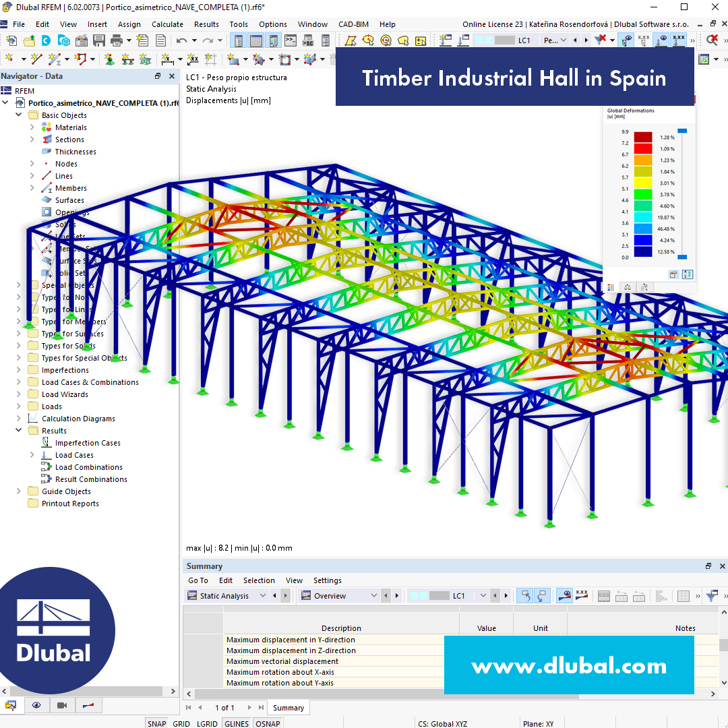Open the Print tool in the toolbar
This screenshot has height=728, width=728.
click(117, 40)
